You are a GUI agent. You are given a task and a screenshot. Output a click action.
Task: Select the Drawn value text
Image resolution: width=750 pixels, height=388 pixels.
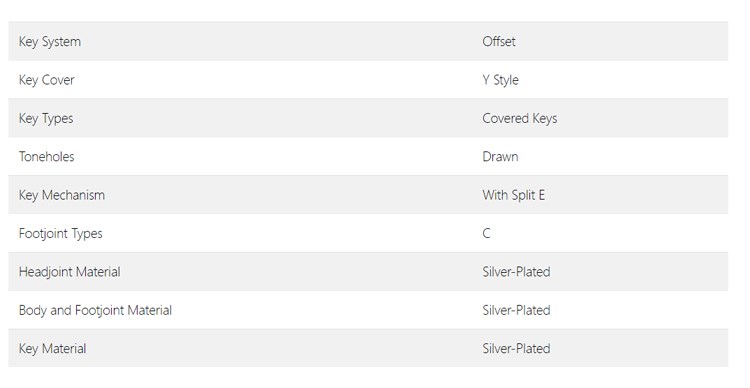[x=500, y=156]
